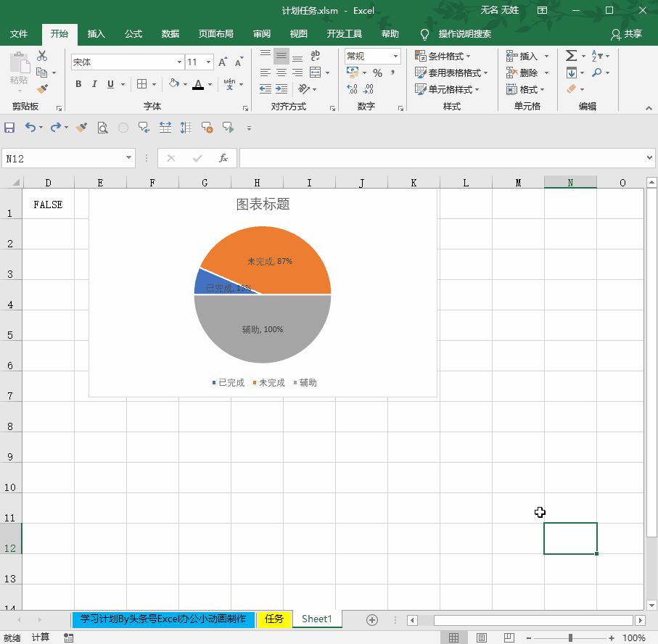Expand the 套用表格格式 menu

click(x=451, y=73)
